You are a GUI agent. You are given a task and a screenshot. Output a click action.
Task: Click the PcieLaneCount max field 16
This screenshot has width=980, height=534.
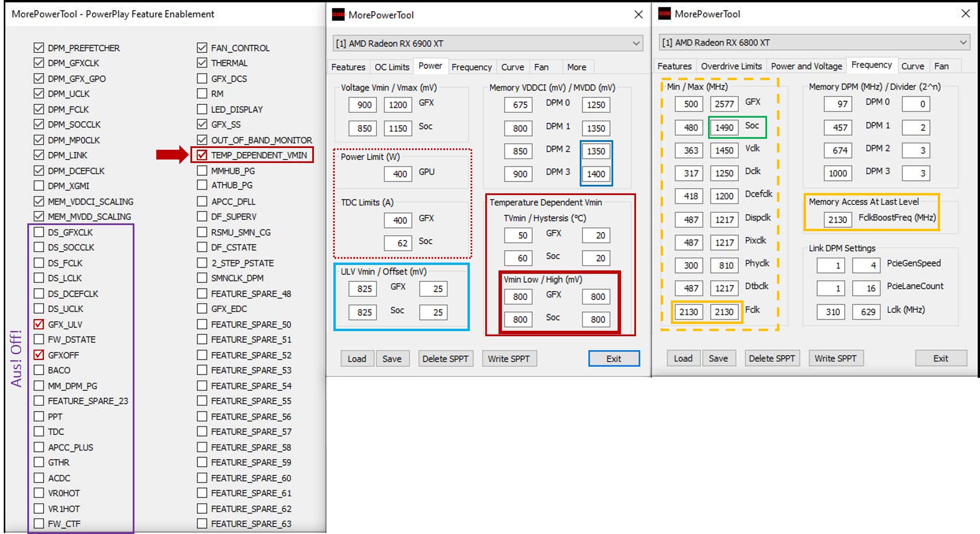866,288
